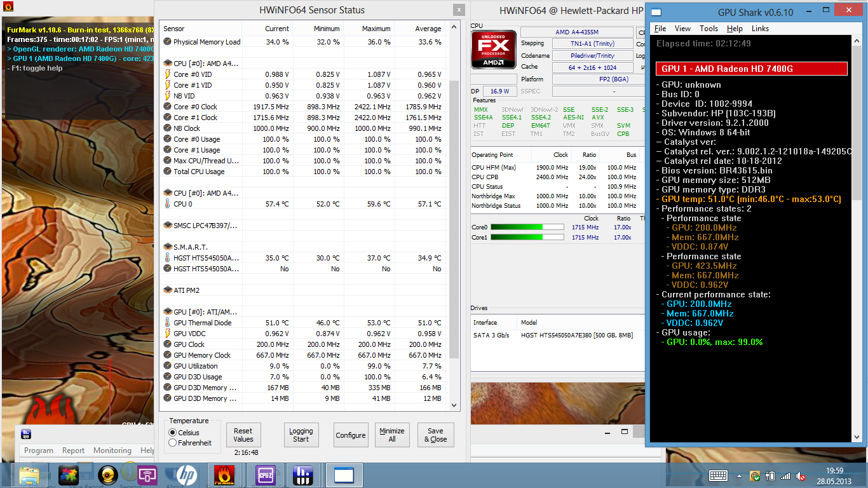
Task: Open the purple wireless display taskbar icon
Action: [x=147, y=475]
